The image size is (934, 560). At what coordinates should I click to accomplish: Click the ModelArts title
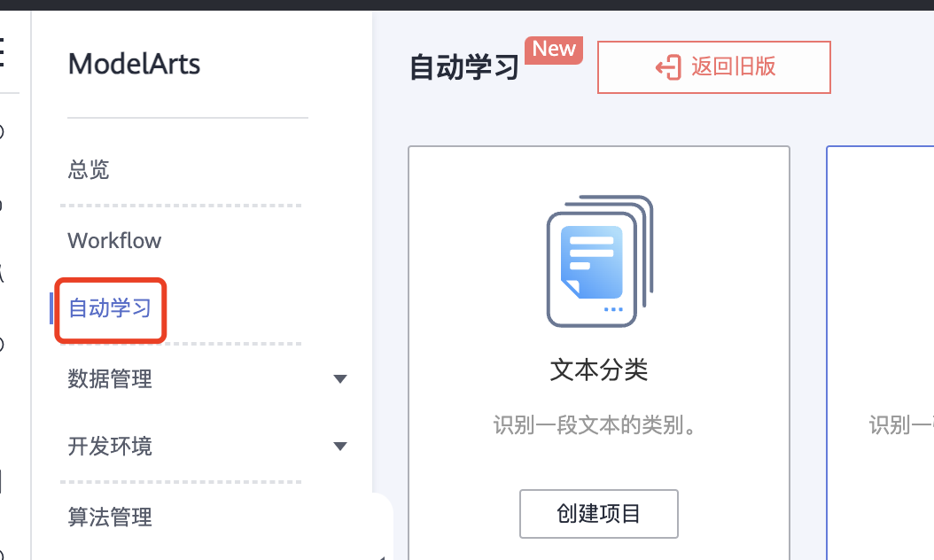[x=134, y=64]
